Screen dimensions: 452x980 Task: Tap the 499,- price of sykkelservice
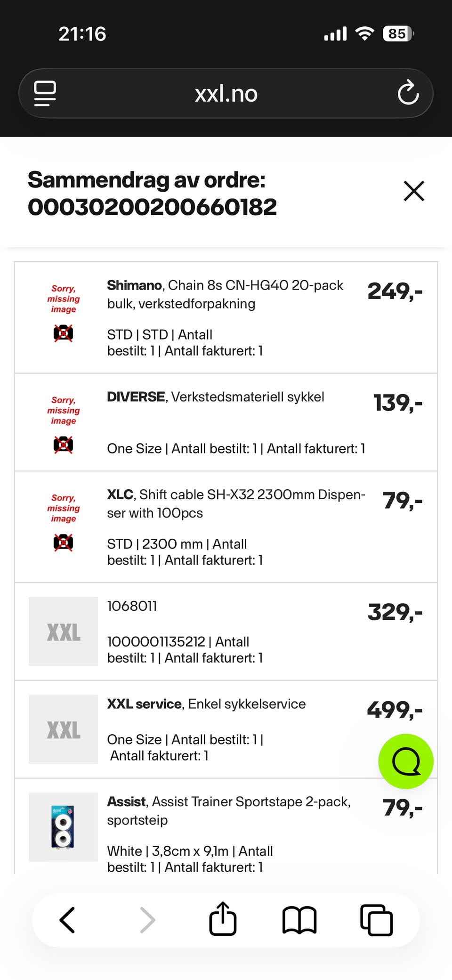pyautogui.click(x=395, y=710)
